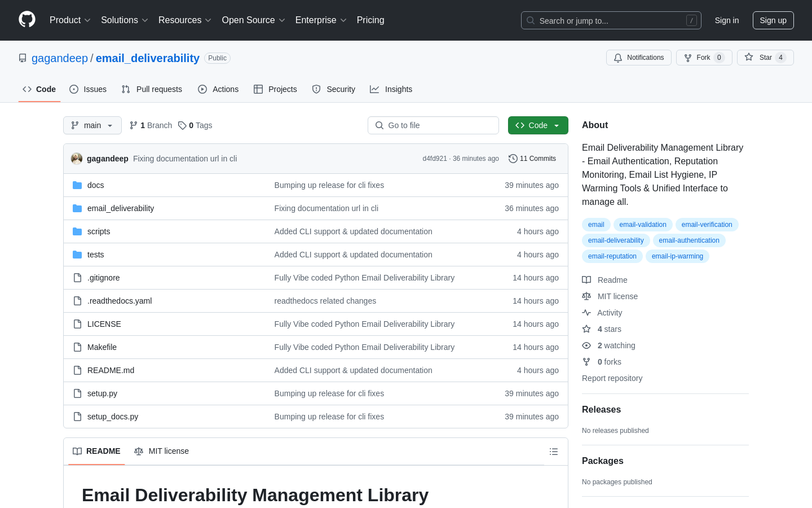812x508 pixels.
Task: Open the Insights tab
Action: tap(391, 89)
